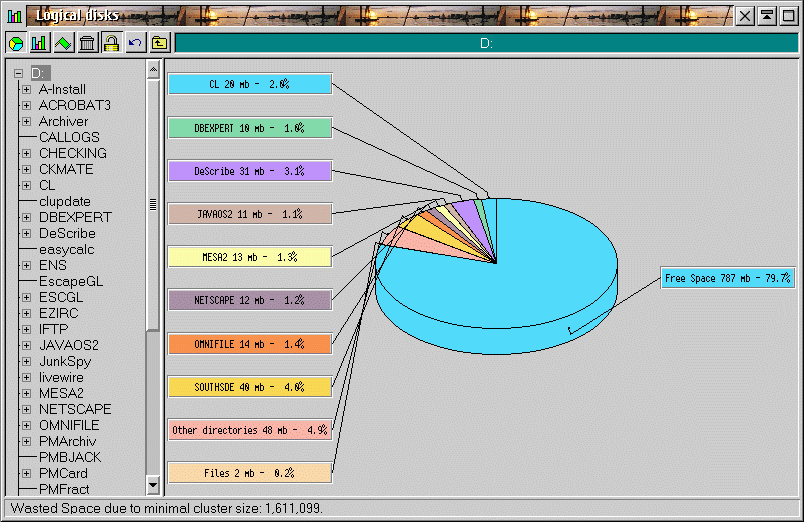Select the CALLOGS folder in tree

pyautogui.click(x=69, y=137)
